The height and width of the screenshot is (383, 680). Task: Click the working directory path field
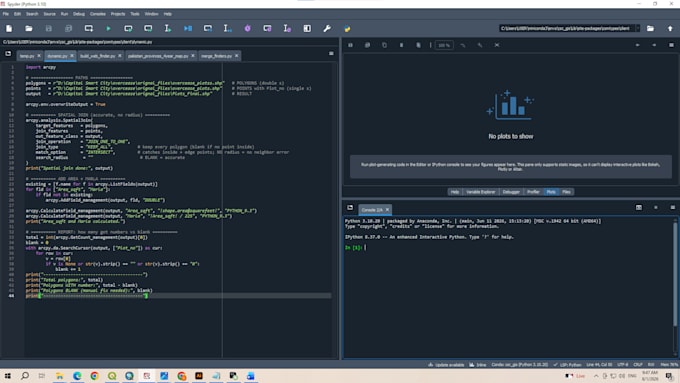click(x=566, y=29)
